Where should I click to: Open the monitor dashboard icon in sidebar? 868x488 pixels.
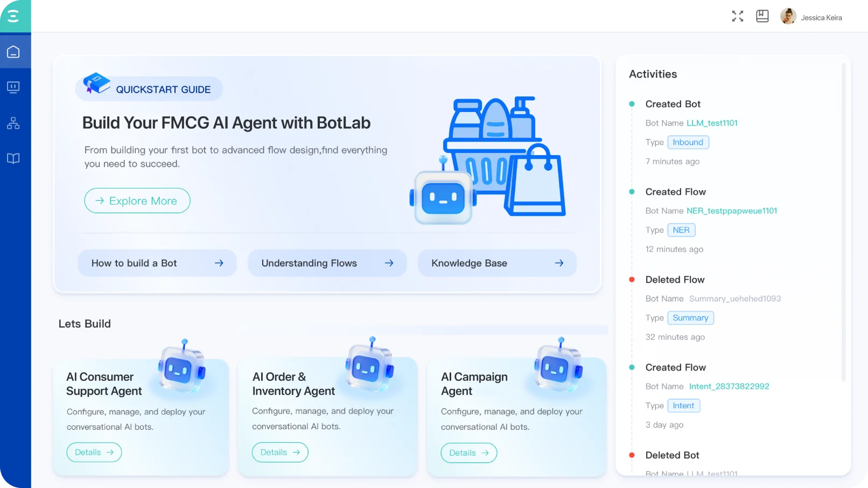[13, 87]
